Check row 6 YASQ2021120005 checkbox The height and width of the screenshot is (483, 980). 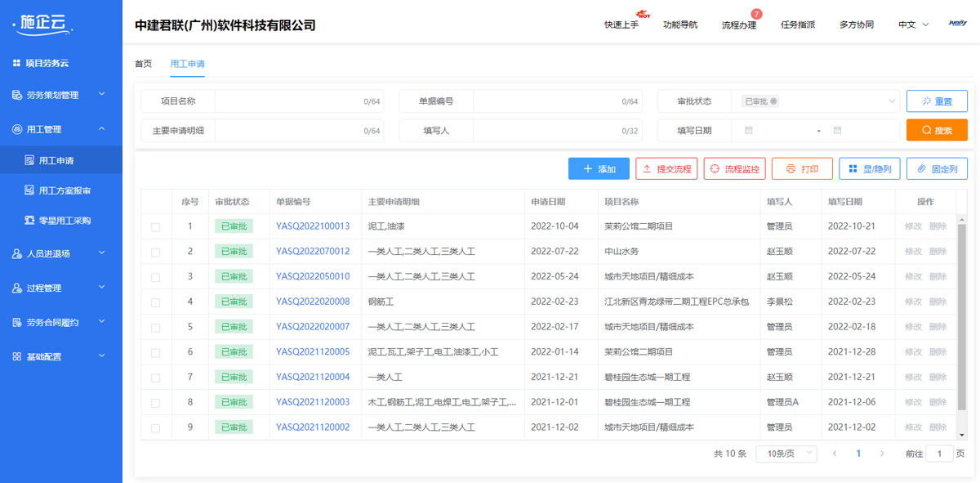click(155, 353)
